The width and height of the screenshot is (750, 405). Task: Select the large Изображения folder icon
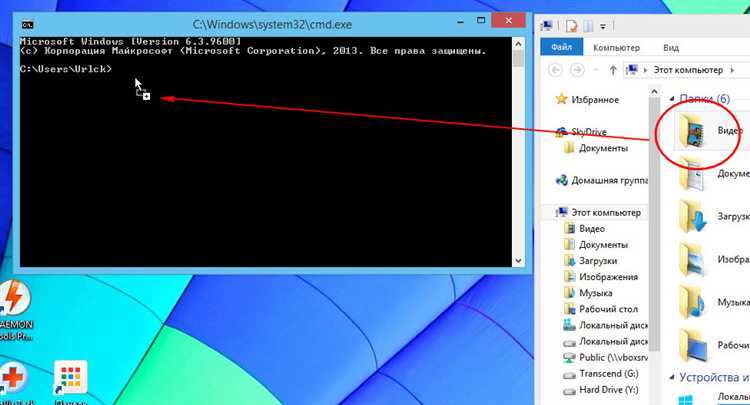pyautogui.click(x=691, y=259)
